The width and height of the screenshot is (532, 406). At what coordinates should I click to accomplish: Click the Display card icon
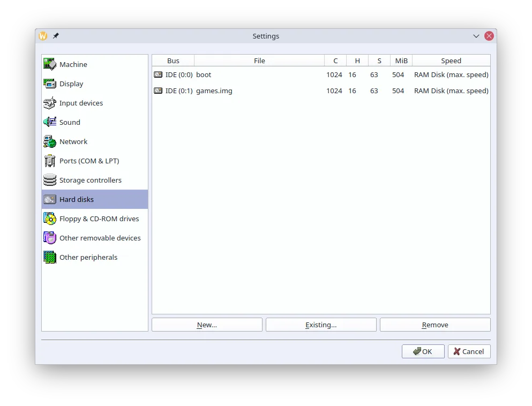pyautogui.click(x=50, y=84)
